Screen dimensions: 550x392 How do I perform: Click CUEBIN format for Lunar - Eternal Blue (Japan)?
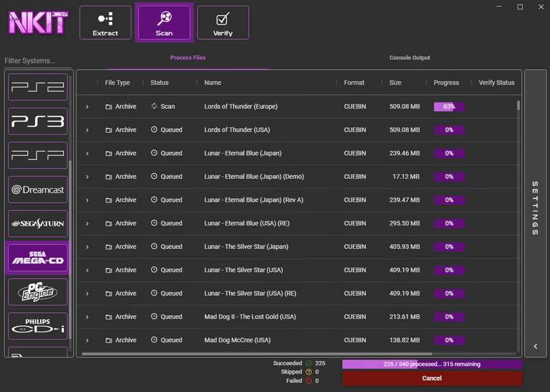tap(355, 153)
